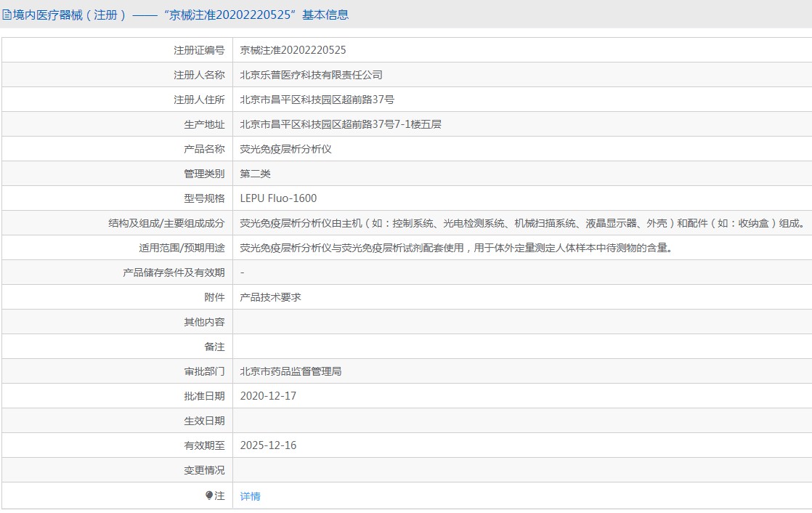
Task: Select attachment value 产品技术要求
Action: tap(270, 297)
